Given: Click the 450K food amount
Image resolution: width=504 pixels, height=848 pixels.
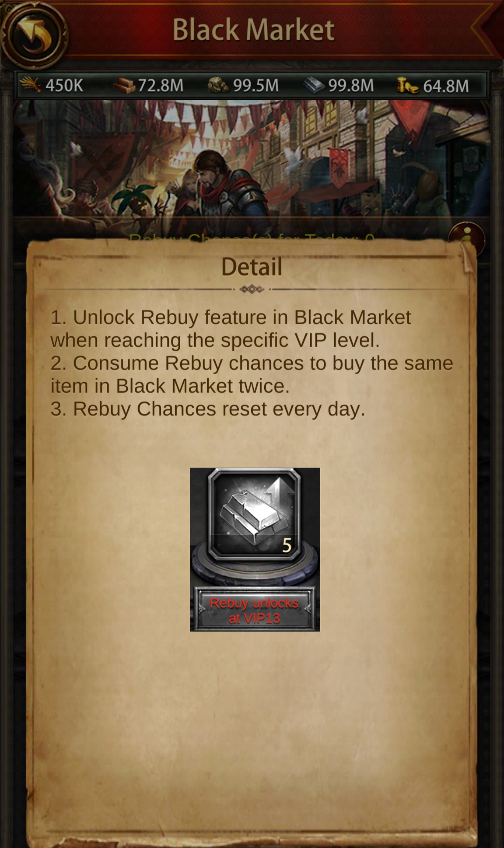Looking at the screenshot, I should point(64,86).
